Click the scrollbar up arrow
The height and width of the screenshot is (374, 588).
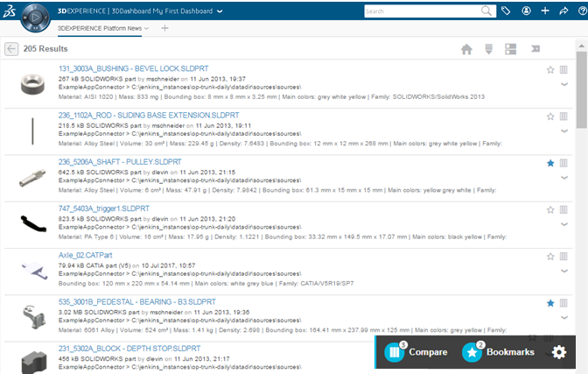(582, 46)
